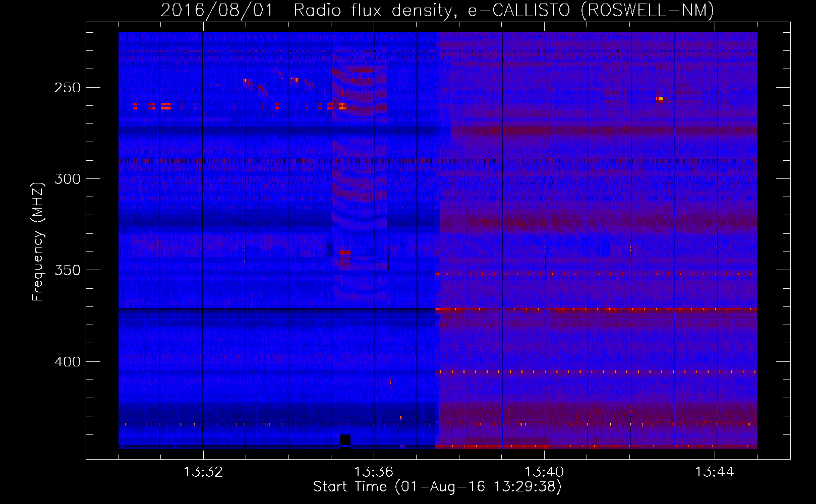
Task: Click the 'Frequency (MHZ)' y-axis label
Action: tap(38, 242)
